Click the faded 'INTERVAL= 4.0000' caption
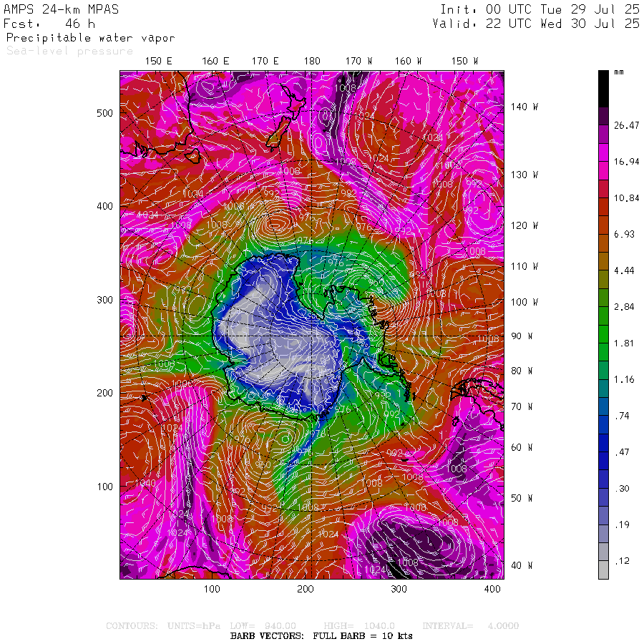The height and width of the screenshot is (644, 644). (471, 626)
